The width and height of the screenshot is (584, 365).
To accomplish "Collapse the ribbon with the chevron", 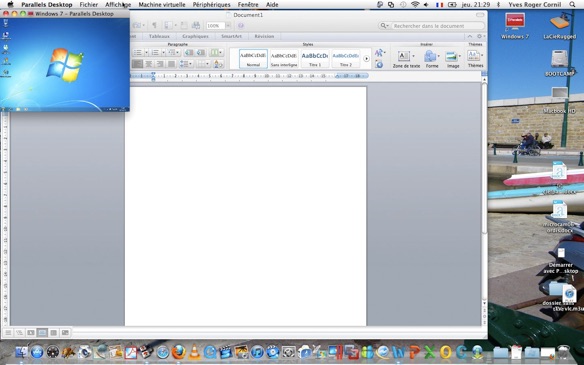I will click(470, 36).
